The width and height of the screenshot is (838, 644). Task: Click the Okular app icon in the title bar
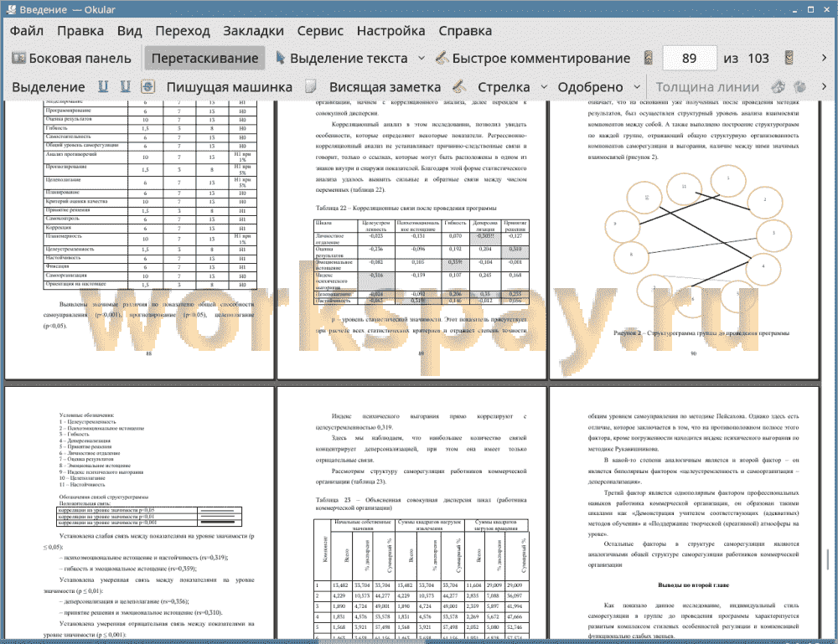point(11,9)
